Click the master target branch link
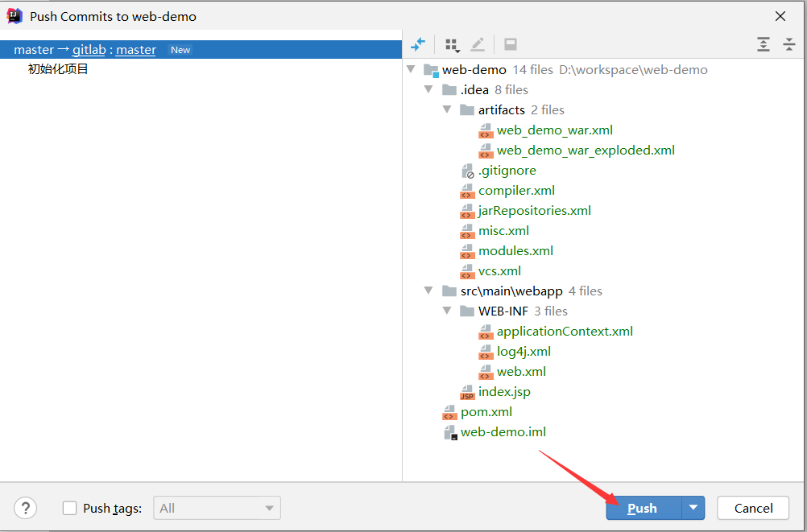Screen dimensions: 807x532 136,49
